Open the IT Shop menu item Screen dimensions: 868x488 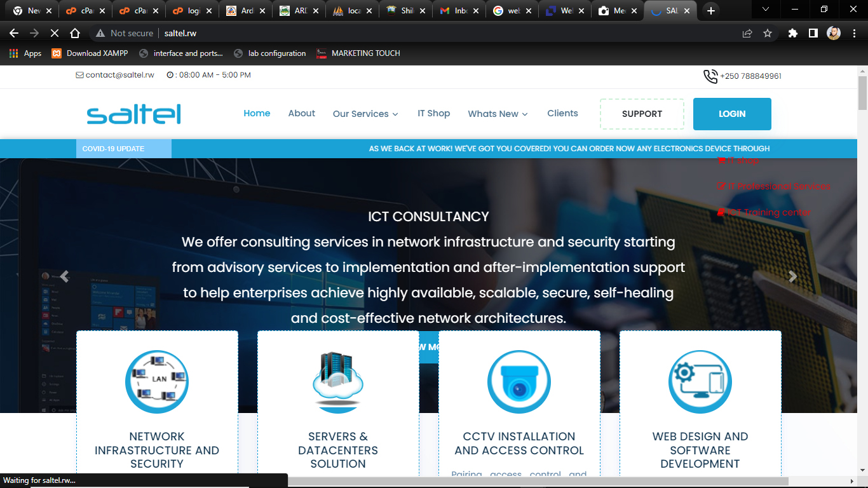(x=433, y=113)
